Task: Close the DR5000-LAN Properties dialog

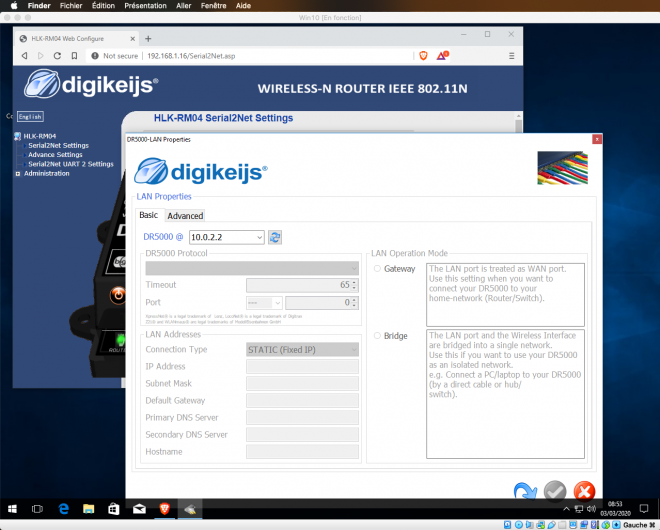Action: (597, 139)
